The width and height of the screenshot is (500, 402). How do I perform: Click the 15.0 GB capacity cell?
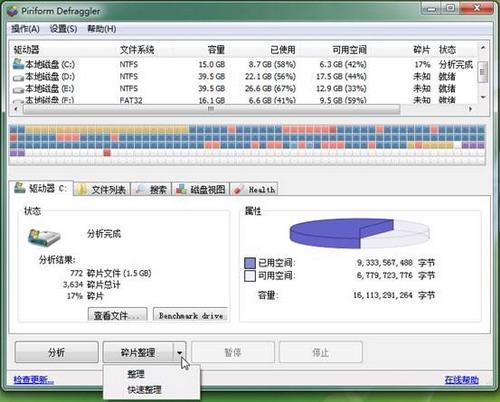[x=212, y=65]
